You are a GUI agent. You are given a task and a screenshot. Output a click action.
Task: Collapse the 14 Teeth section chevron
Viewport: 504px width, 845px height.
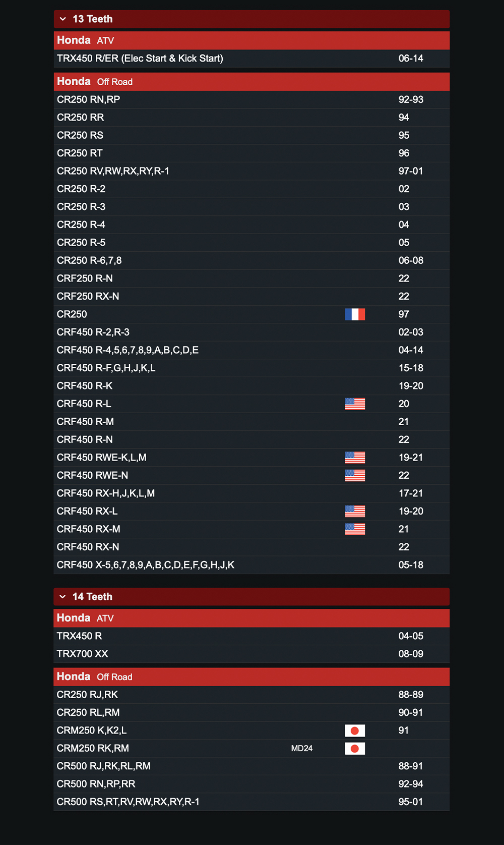click(x=63, y=597)
